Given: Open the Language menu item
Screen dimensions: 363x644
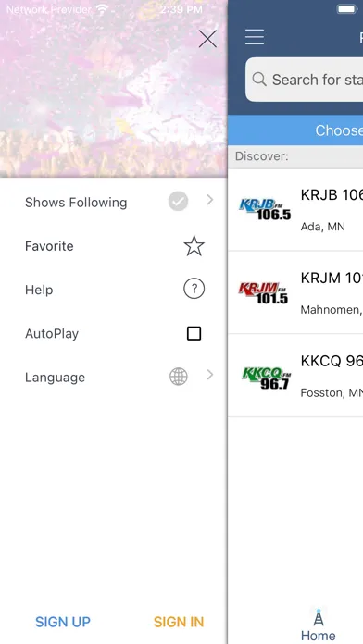Looking at the screenshot, I should point(114,377).
